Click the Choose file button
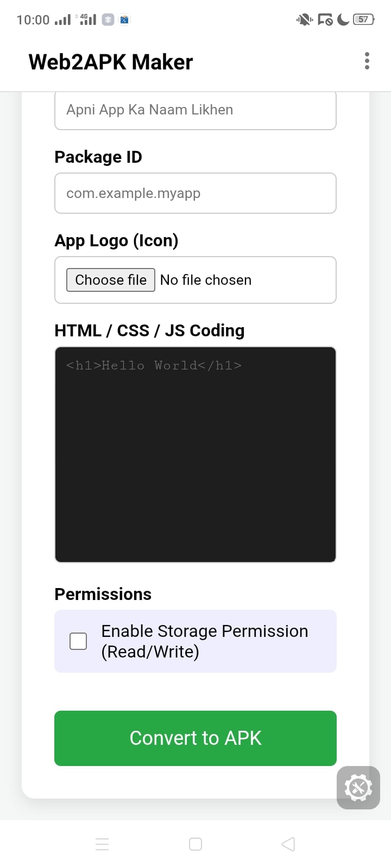Screen dimensions: 391x868 [111, 280]
